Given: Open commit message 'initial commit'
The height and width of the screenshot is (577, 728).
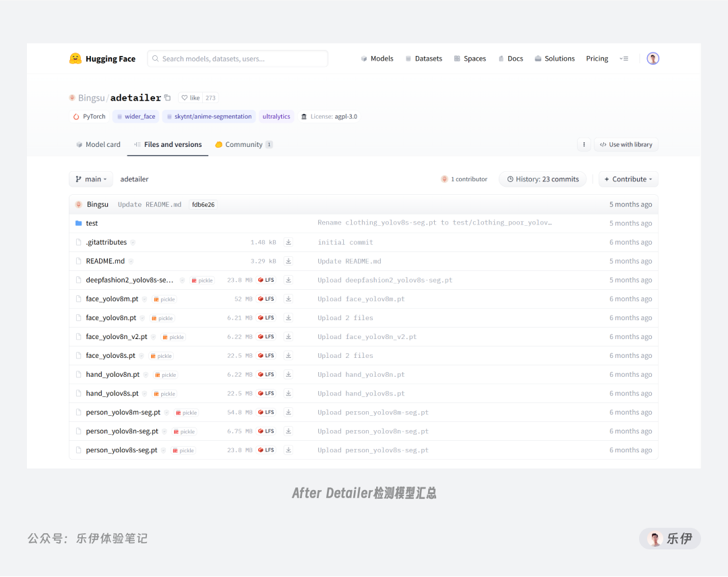Looking at the screenshot, I should tap(345, 242).
